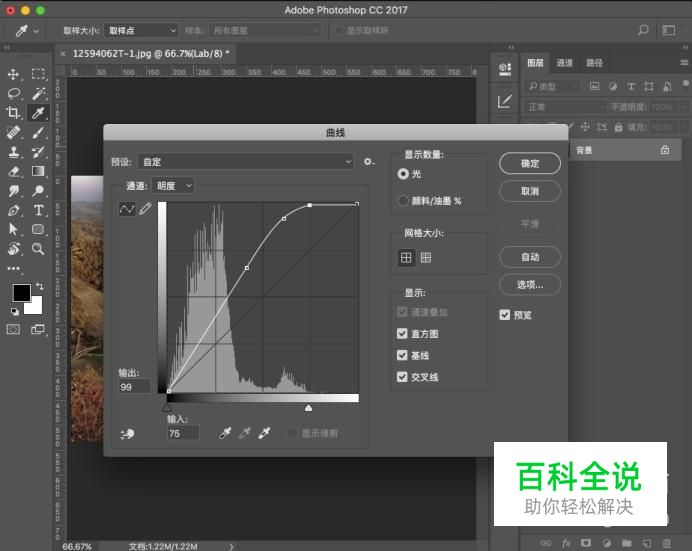
Task: Click the curve point editing mode icon
Action: pos(127,209)
